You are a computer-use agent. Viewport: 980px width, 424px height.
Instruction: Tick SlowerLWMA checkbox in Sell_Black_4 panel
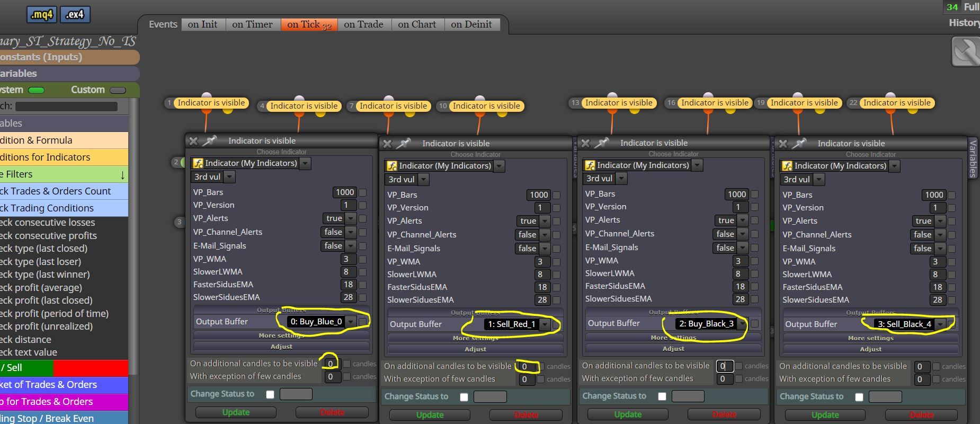click(952, 275)
